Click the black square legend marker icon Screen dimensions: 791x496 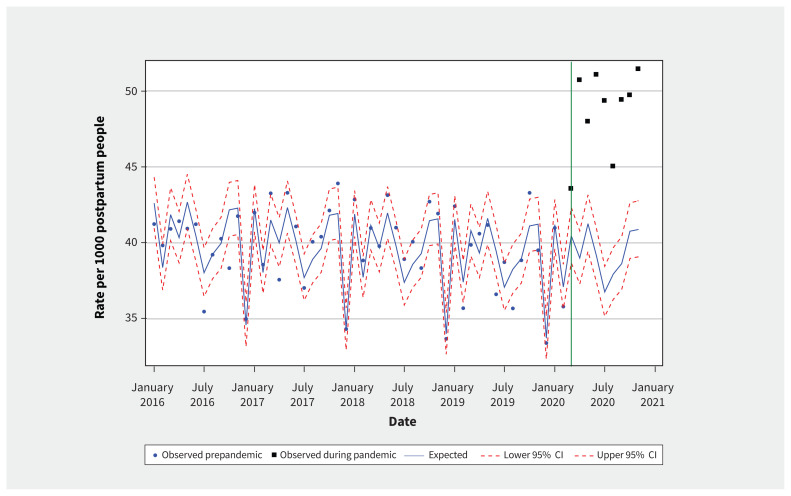coord(274,455)
